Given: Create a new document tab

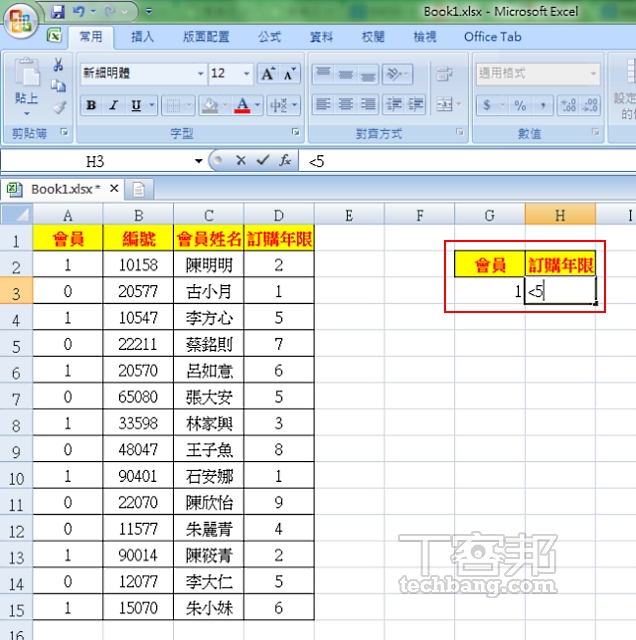Looking at the screenshot, I should click(x=139, y=189).
